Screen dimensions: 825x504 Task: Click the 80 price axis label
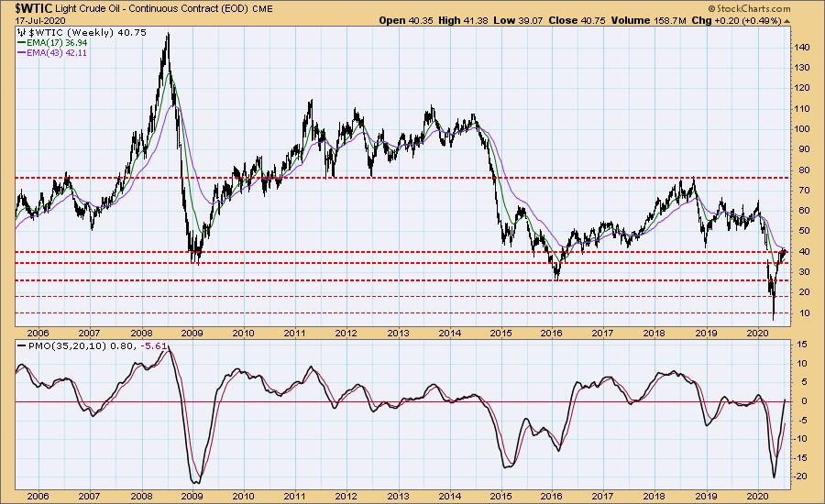[805, 170]
